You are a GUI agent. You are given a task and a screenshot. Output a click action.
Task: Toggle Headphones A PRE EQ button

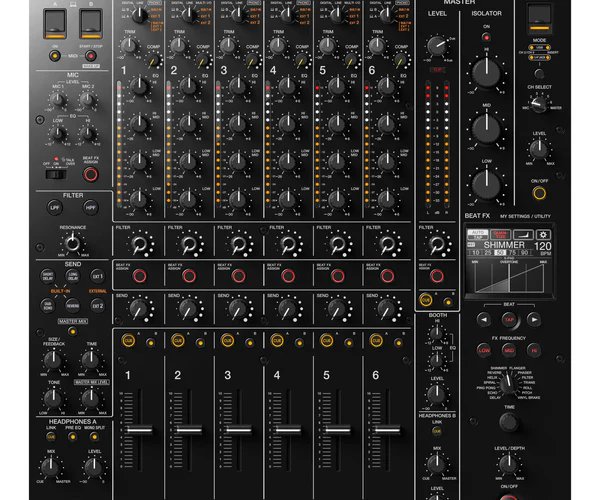coord(72,436)
